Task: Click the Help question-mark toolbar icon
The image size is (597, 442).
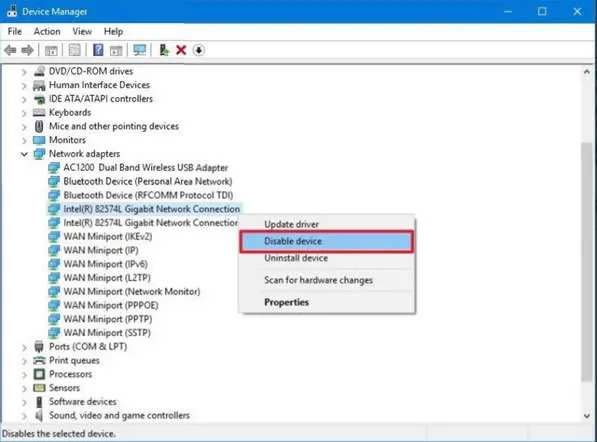Action: [x=98, y=50]
